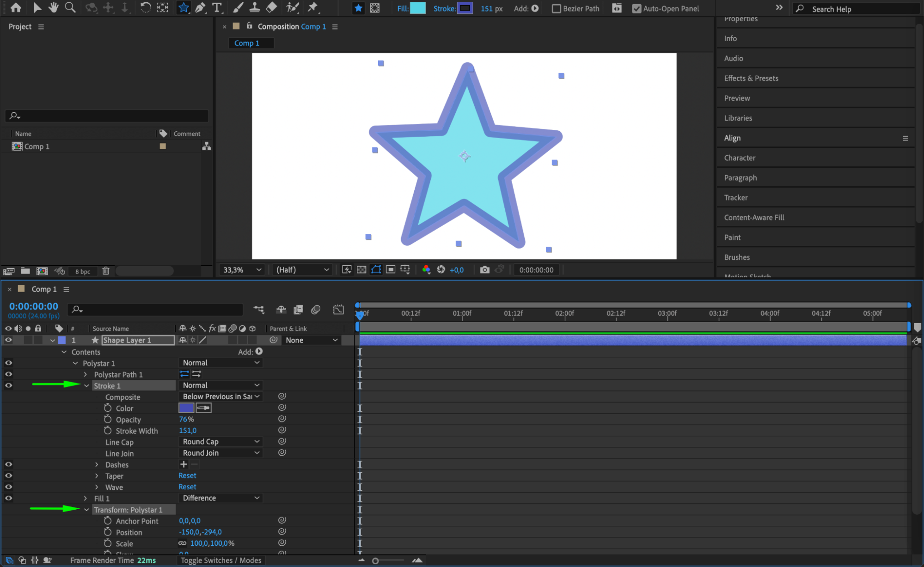Click Reset next to Taper
Image resolution: width=924 pixels, height=567 pixels.
click(x=187, y=476)
